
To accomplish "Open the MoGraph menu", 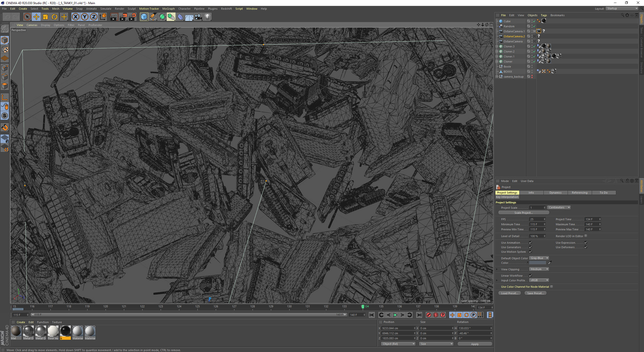I will pos(168,9).
